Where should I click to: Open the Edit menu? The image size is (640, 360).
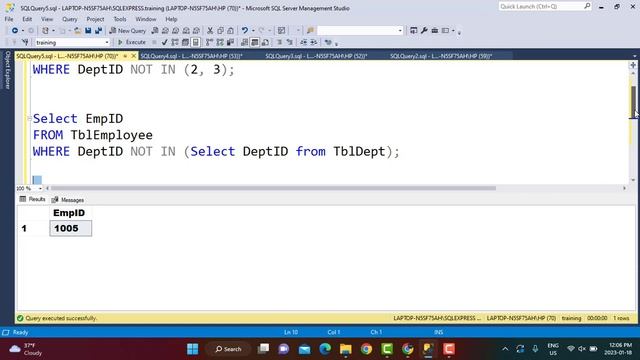click(27, 19)
